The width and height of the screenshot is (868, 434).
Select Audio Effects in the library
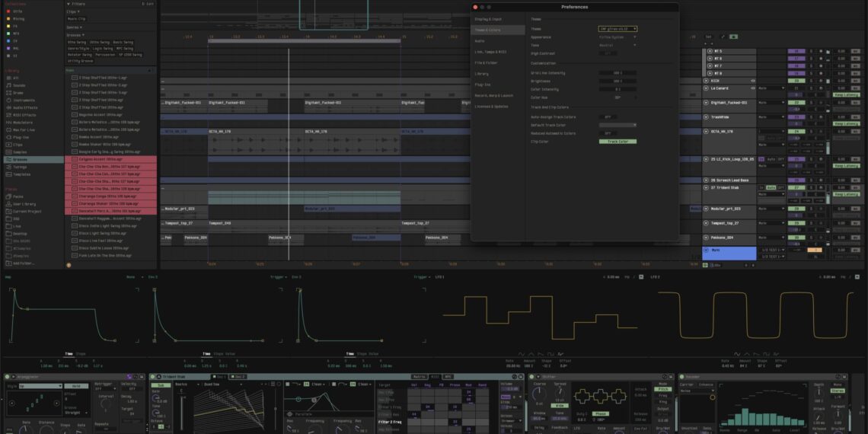(26, 107)
